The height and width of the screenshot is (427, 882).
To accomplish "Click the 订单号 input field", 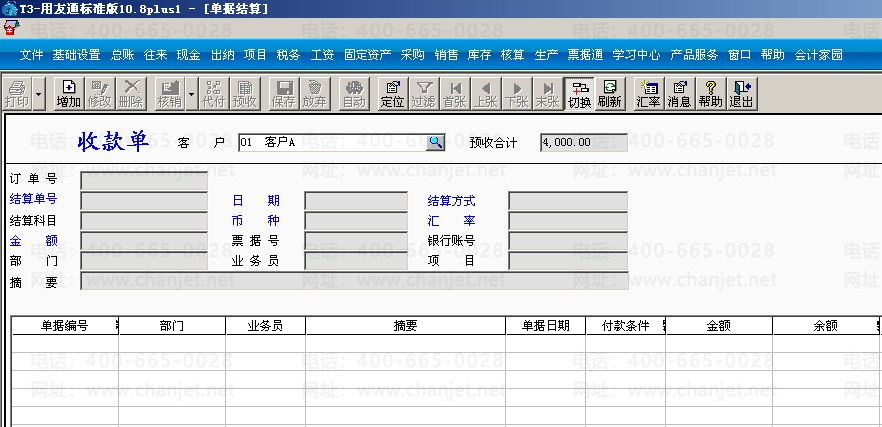I will [x=144, y=181].
